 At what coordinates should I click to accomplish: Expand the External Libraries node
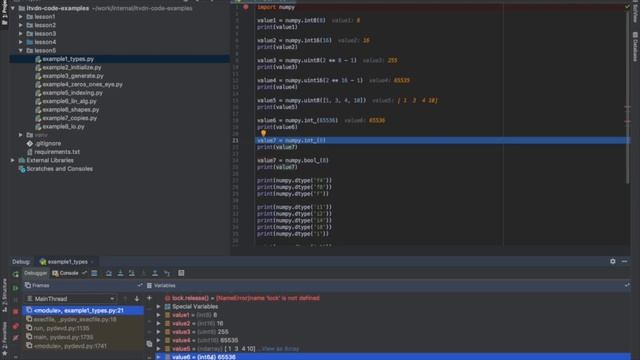pos(13,160)
